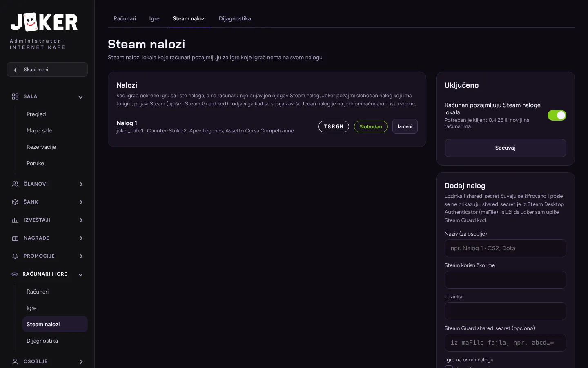Expand the Nagrade section chevron
The image size is (588, 368).
point(81,238)
